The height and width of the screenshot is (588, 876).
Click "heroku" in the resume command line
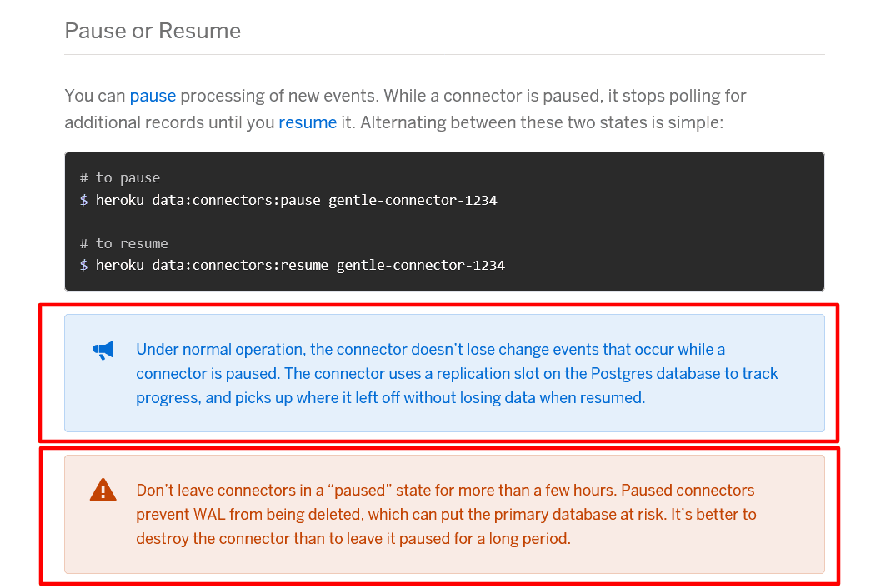[120, 265]
